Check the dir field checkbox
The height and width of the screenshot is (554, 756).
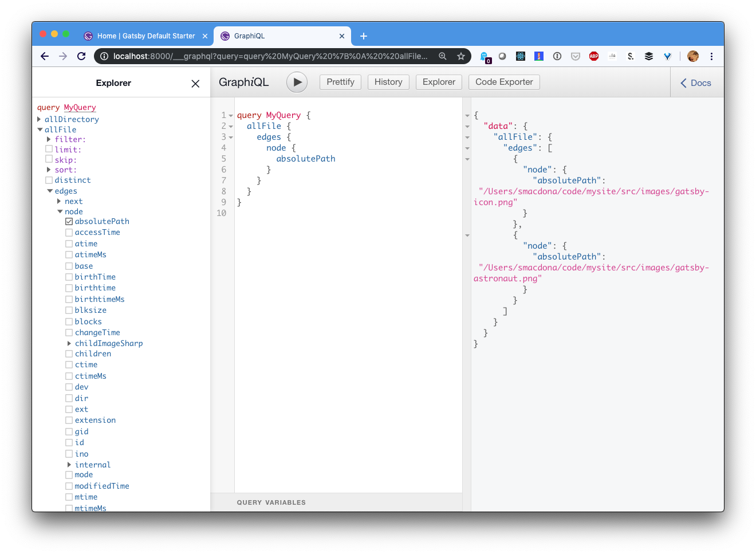click(x=69, y=399)
